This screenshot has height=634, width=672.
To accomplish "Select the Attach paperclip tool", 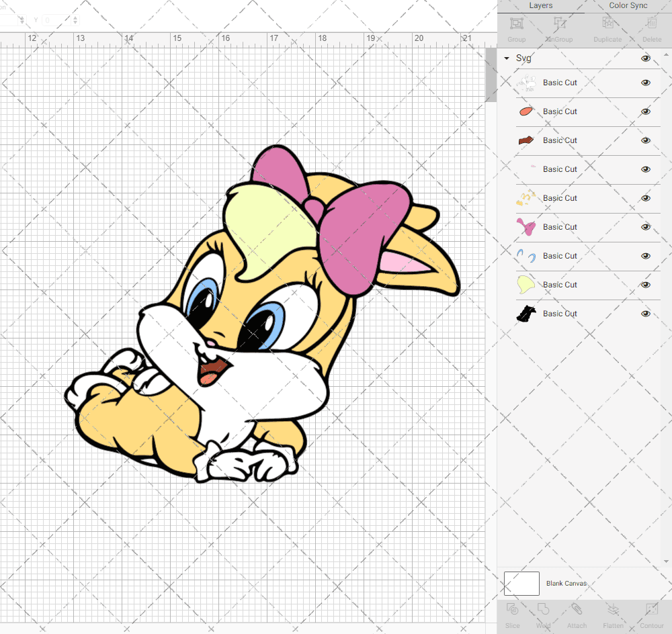I will (577, 609).
